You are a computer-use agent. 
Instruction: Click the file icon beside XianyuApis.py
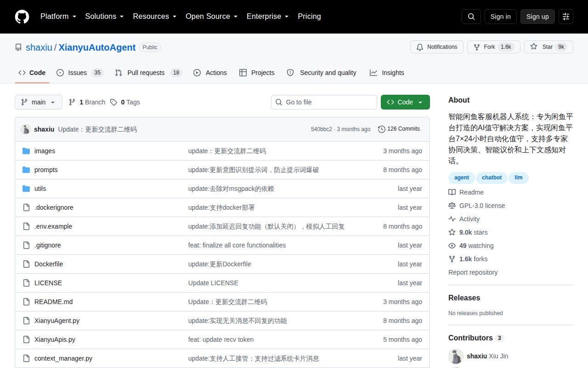click(x=26, y=339)
